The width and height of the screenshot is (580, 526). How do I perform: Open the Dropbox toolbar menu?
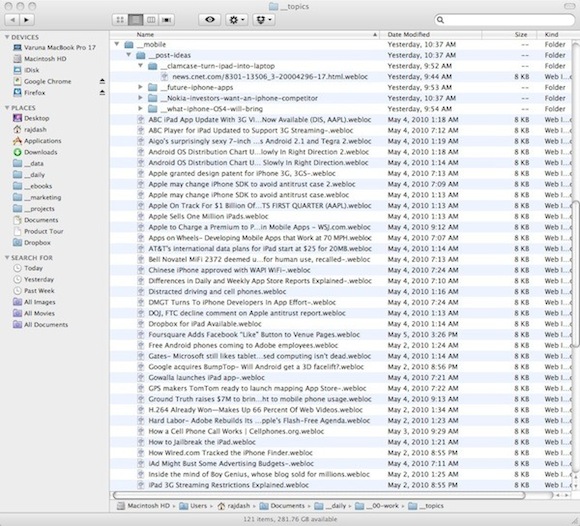264,20
